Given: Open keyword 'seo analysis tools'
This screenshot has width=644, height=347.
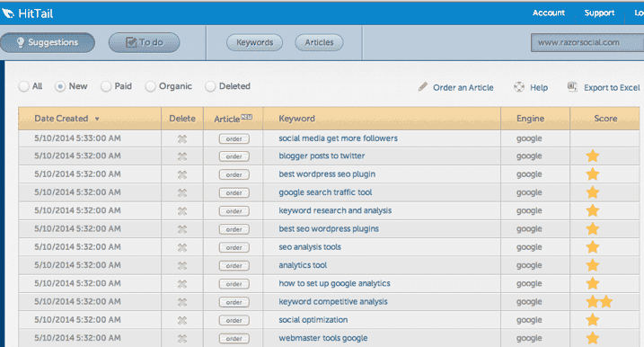Looking at the screenshot, I should click(x=310, y=247).
